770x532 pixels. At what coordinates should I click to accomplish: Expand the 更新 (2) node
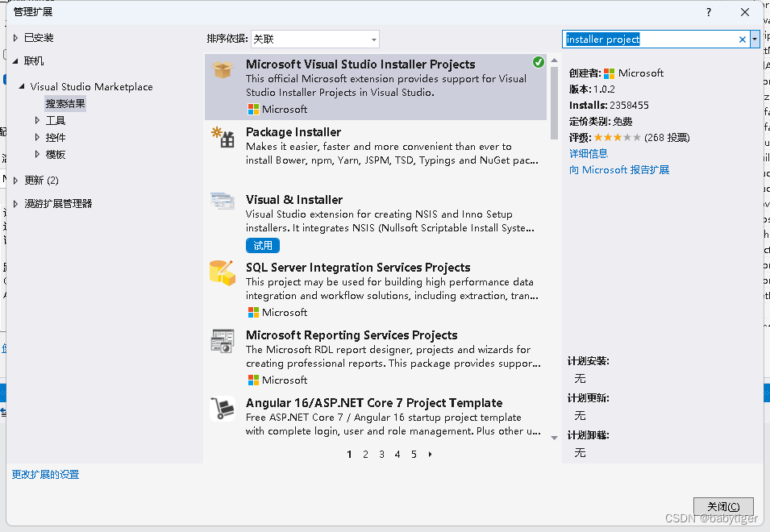(x=15, y=181)
